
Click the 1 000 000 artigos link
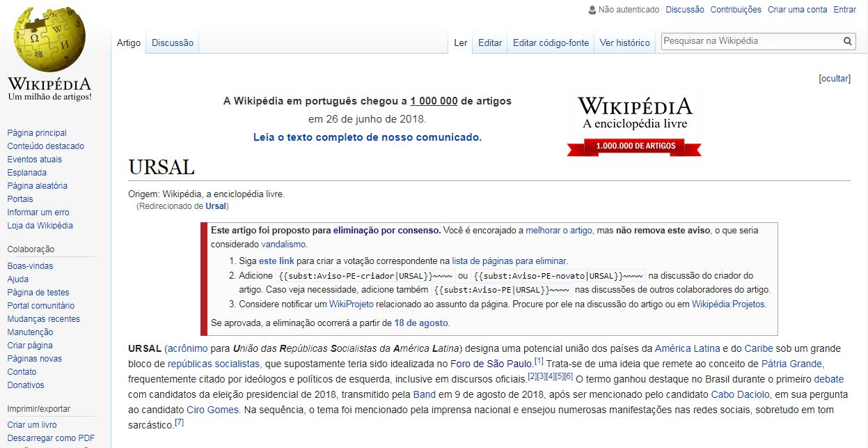(x=434, y=101)
